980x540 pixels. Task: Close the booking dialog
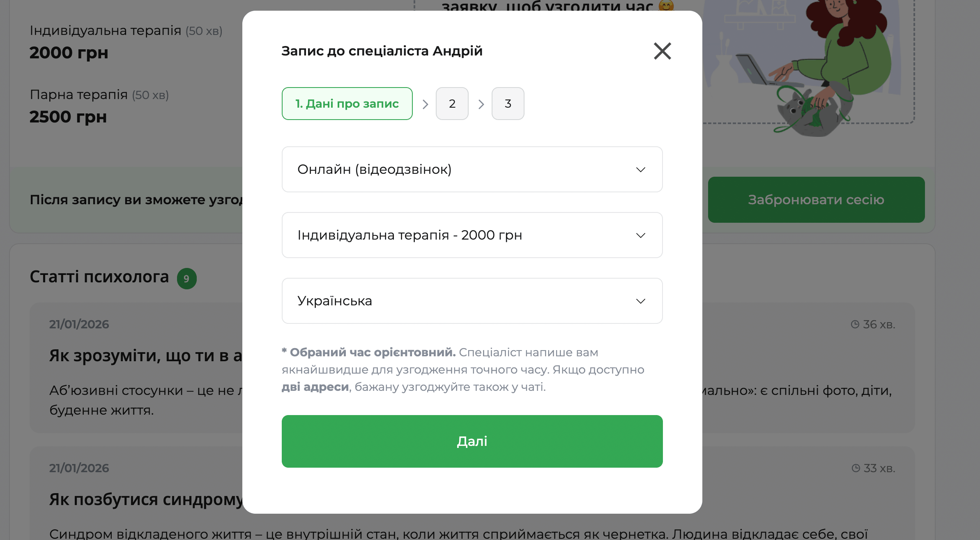coord(662,51)
